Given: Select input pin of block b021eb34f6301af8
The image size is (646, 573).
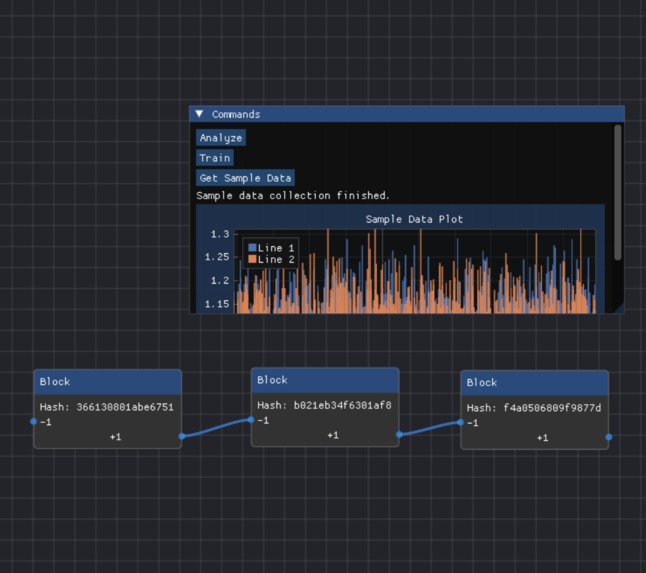Looking at the screenshot, I should (251, 419).
